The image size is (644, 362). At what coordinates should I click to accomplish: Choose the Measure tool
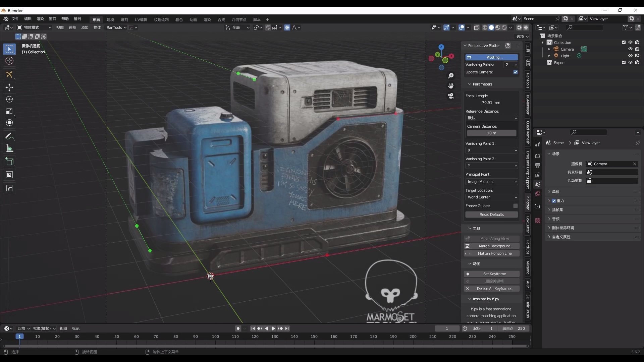click(x=9, y=148)
